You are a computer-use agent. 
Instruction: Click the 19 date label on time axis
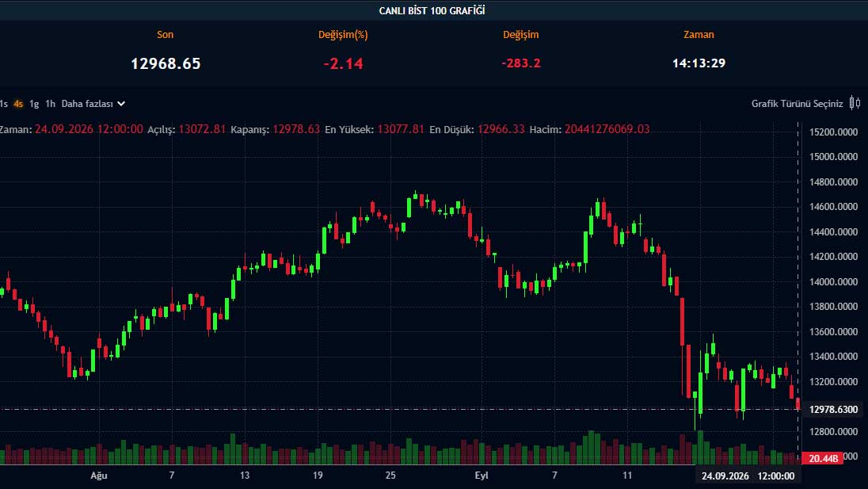(x=318, y=476)
